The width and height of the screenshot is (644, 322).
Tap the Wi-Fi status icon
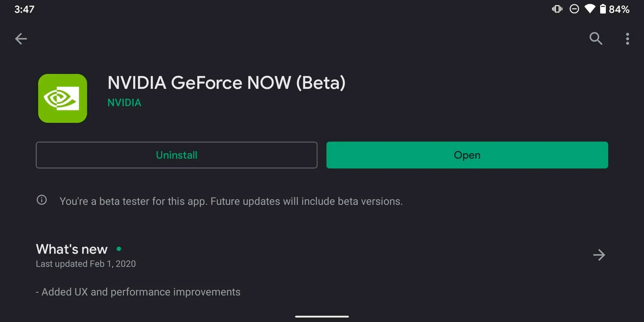click(x=589, y=9)
